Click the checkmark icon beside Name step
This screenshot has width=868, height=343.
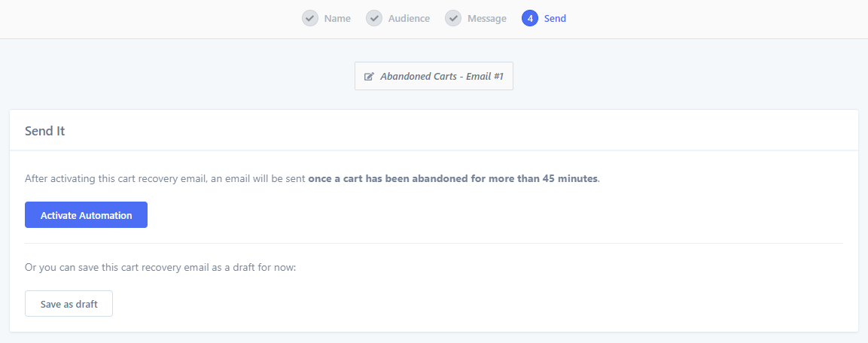(x=310, y=18)
